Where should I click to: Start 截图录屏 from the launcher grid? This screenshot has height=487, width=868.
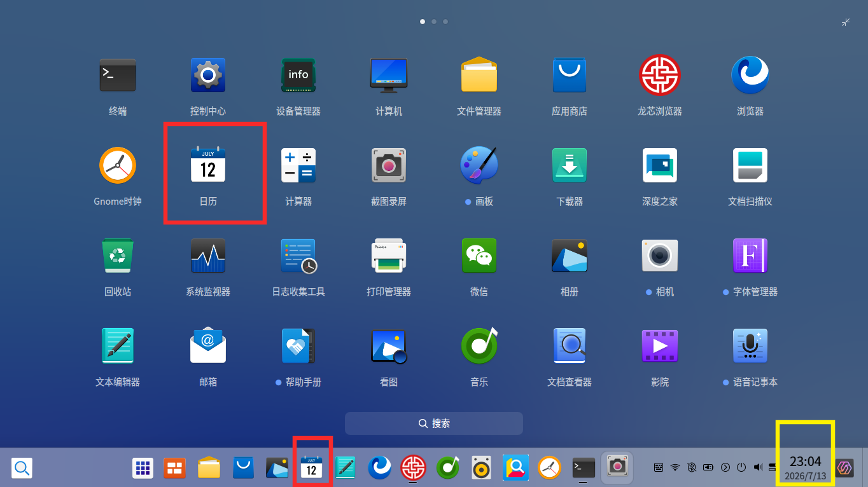[389, 165]
